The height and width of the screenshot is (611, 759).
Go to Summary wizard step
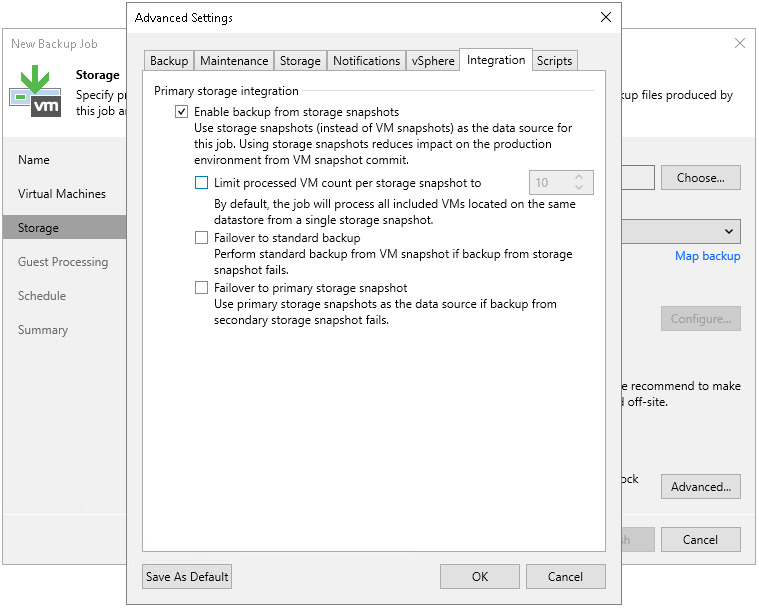coord(43,330)
